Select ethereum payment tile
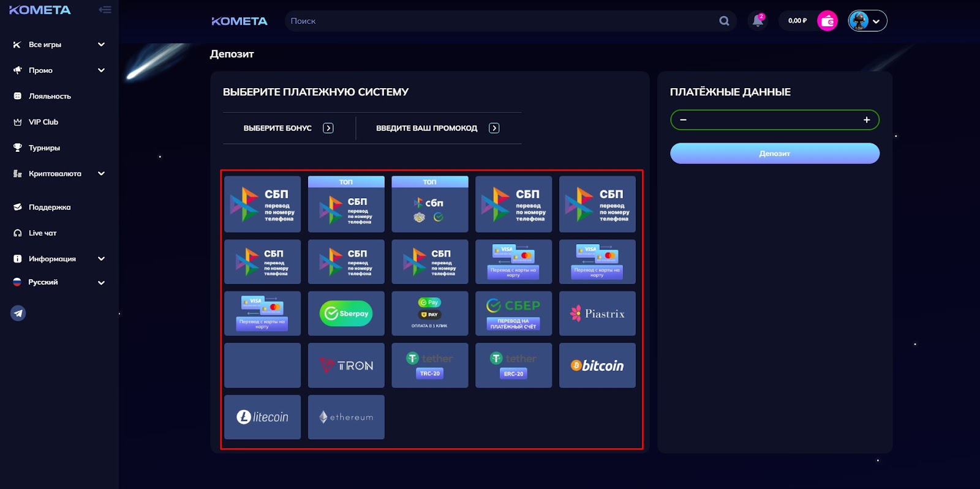The height and width of the screenshot is (489, 980). click(x=346, y=417)
